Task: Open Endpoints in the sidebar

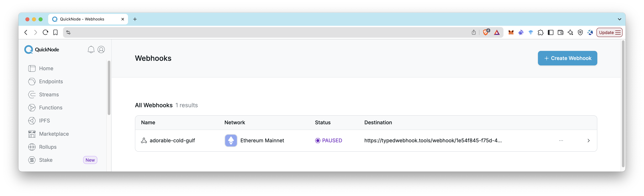Action: (51, 81)
